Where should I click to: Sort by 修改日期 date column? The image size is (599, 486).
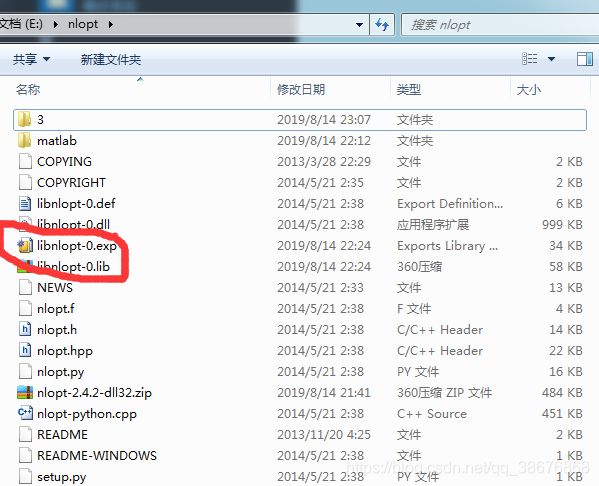click(301, 89)
